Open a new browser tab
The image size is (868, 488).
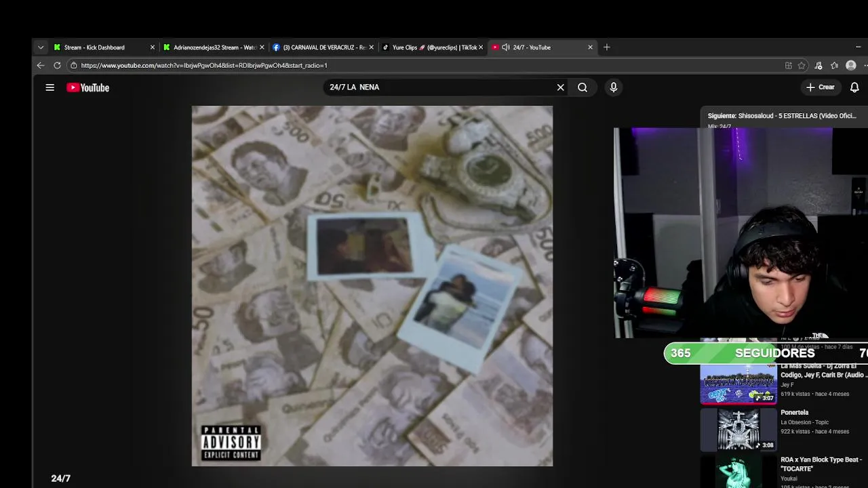click(607, 47)
